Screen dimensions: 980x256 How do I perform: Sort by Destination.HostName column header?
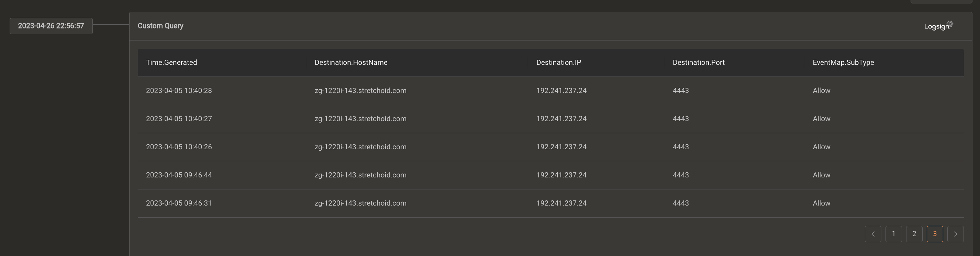tap(351, 62)
